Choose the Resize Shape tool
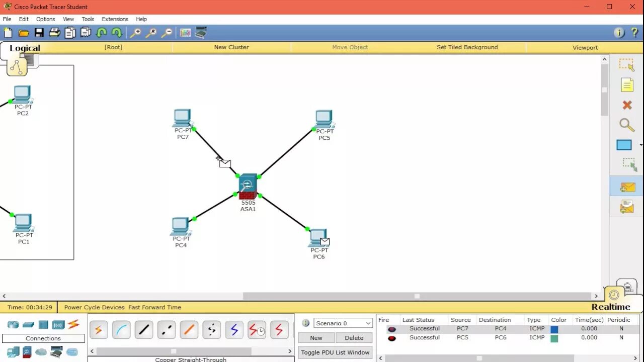The image size is (644, 362). click(629, 164)
